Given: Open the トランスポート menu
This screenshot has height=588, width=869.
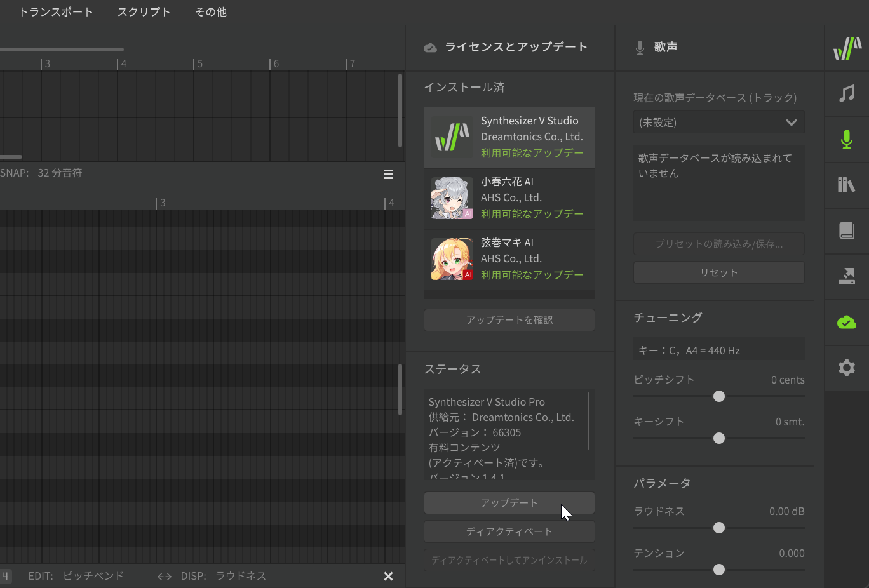Looking at the screenshot, I should [56, 11].
